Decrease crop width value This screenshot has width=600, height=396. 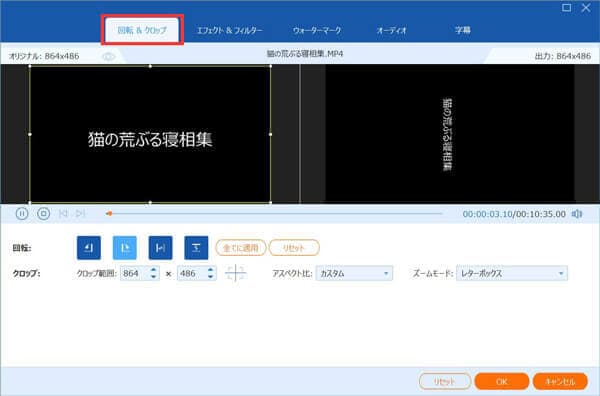click(x=153, y=277)
